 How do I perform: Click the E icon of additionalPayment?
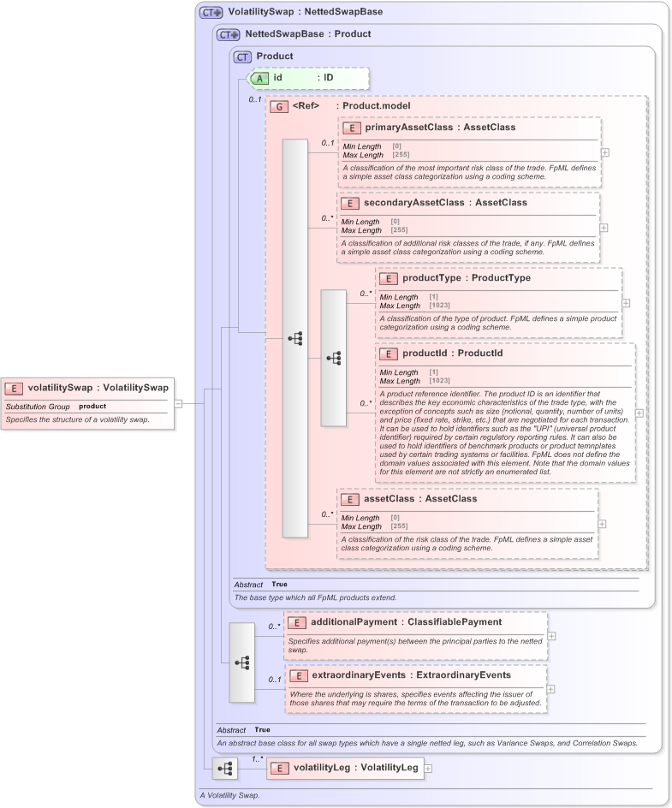(x=297, y=623)
